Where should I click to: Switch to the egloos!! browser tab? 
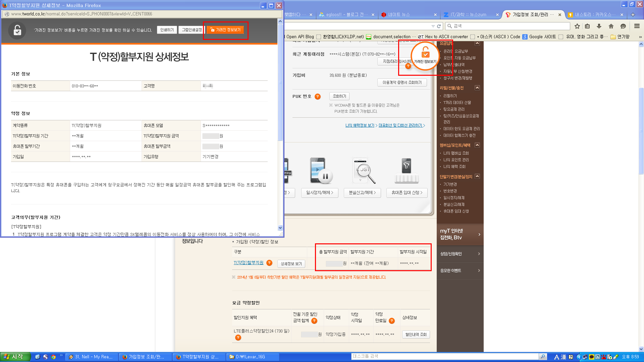(x=347, y=15)
